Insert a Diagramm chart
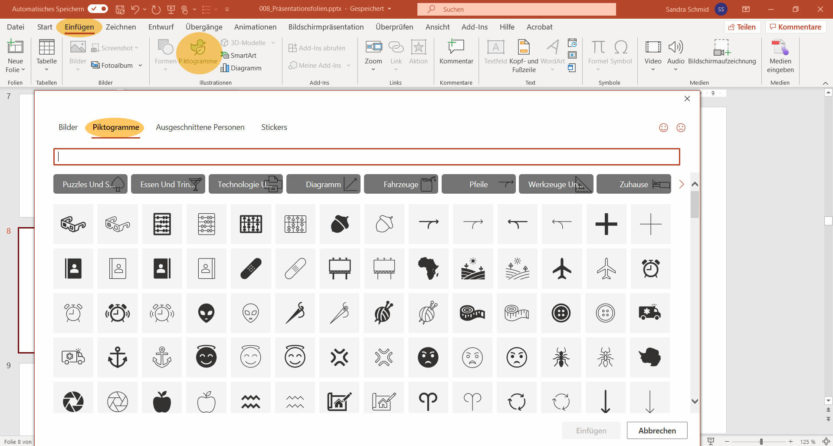The image size is (833, 446). tap(241, 68)
